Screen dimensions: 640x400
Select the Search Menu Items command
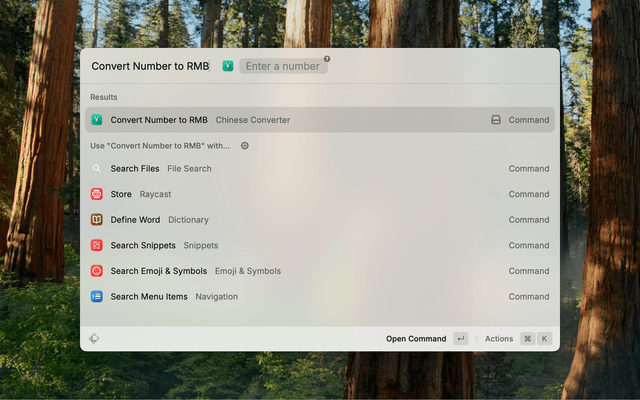point(320,296)
